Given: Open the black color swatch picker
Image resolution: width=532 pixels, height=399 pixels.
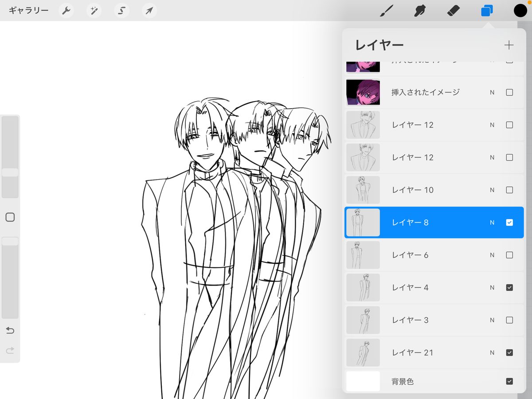Looking at the screenshot, I should point(520,11).
